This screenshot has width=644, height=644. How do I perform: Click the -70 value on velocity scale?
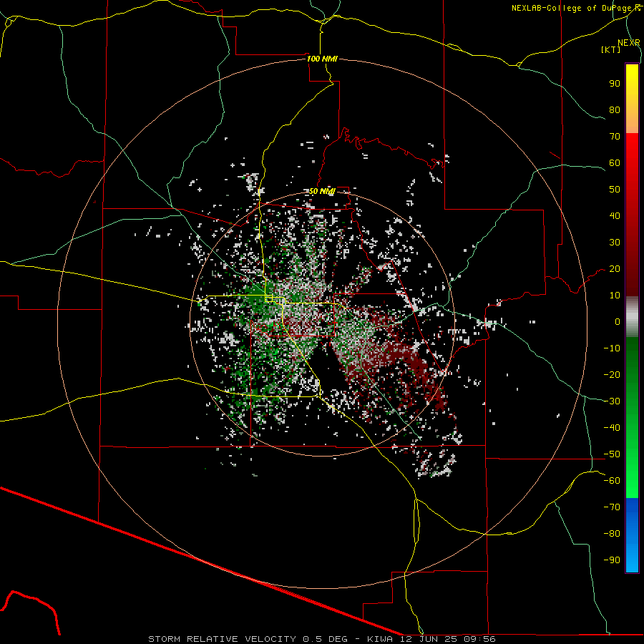point(612,507)
